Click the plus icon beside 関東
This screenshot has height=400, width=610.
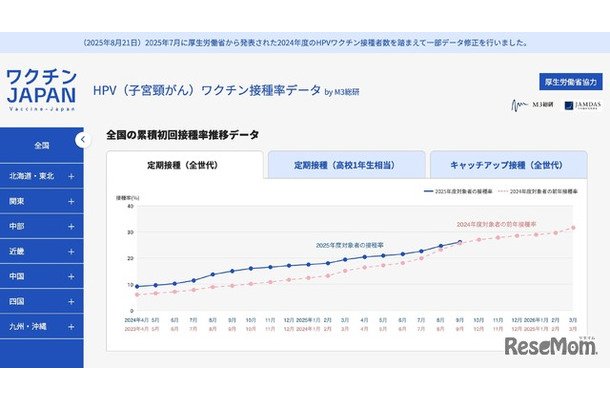click(x=71, y=201)
